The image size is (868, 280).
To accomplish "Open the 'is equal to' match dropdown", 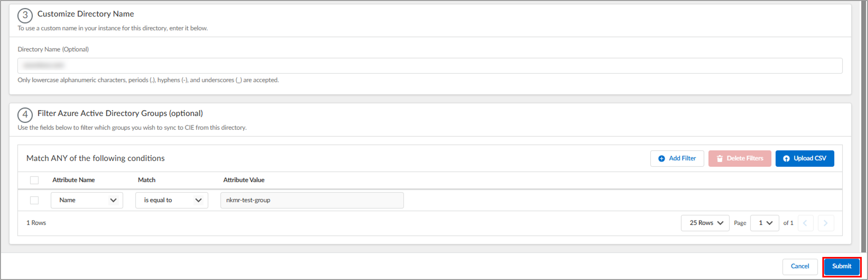I will click(x=172, y=200).
